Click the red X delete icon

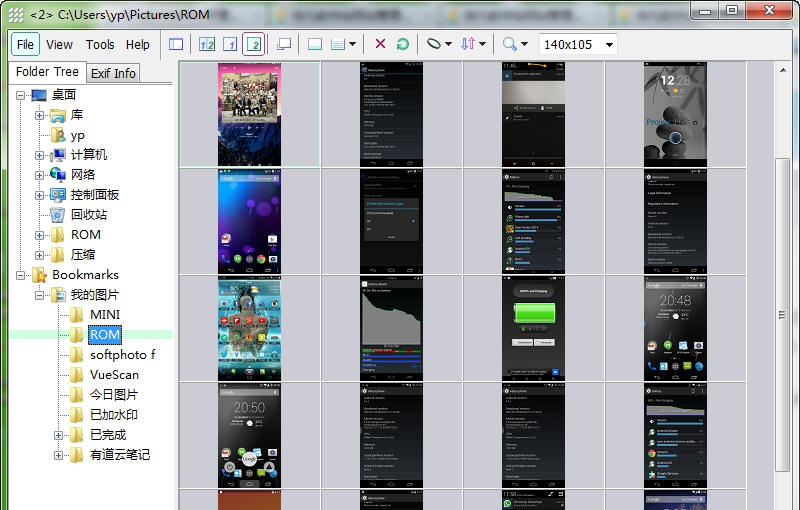(x=380, y=44)
